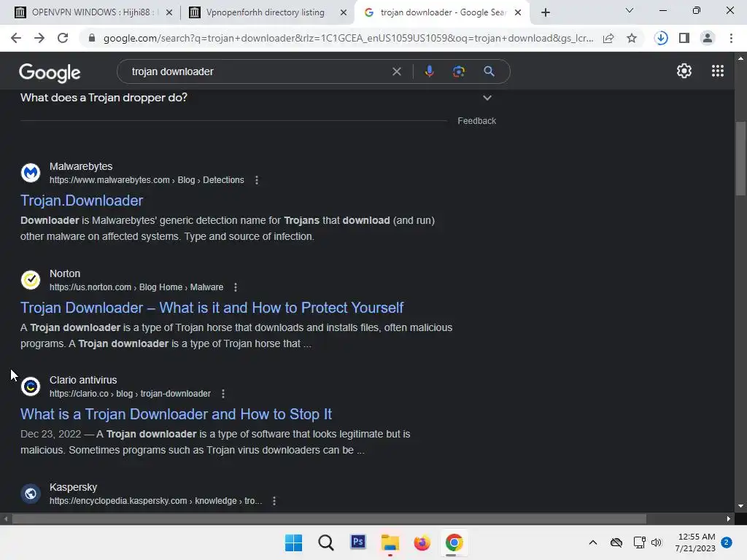Switch to Vpnopenforhh directory listing tab
747x560 pixels.
click(x=265, y=12)
